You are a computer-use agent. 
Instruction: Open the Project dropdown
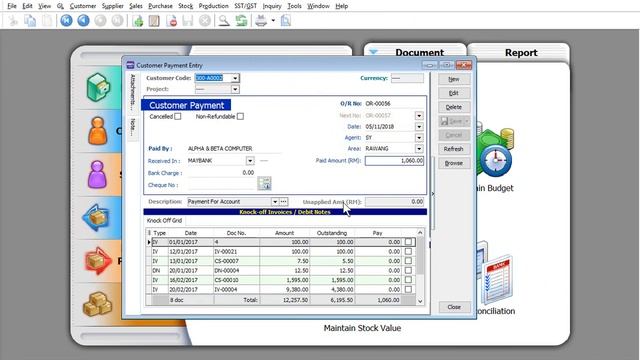[x=235, y=89]
